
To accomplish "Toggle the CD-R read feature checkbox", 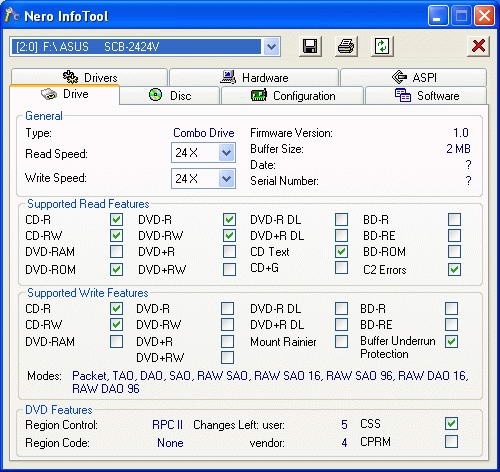I will click(x=116, y=220).
